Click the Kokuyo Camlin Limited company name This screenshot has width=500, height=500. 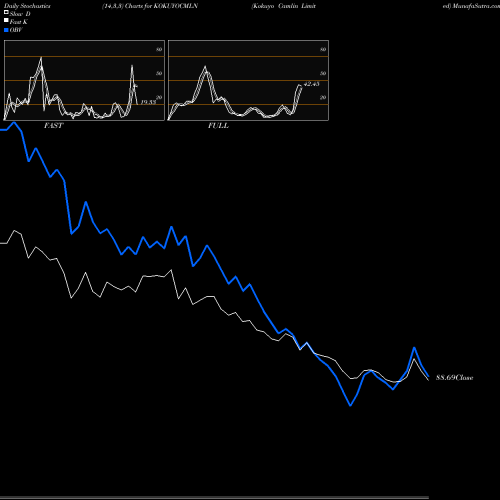click(283, 6)
